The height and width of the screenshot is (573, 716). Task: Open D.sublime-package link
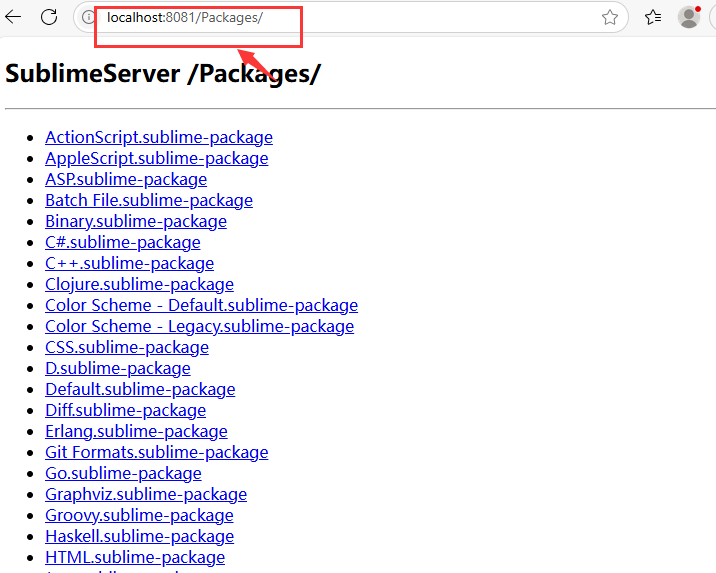tap(118, 368)
